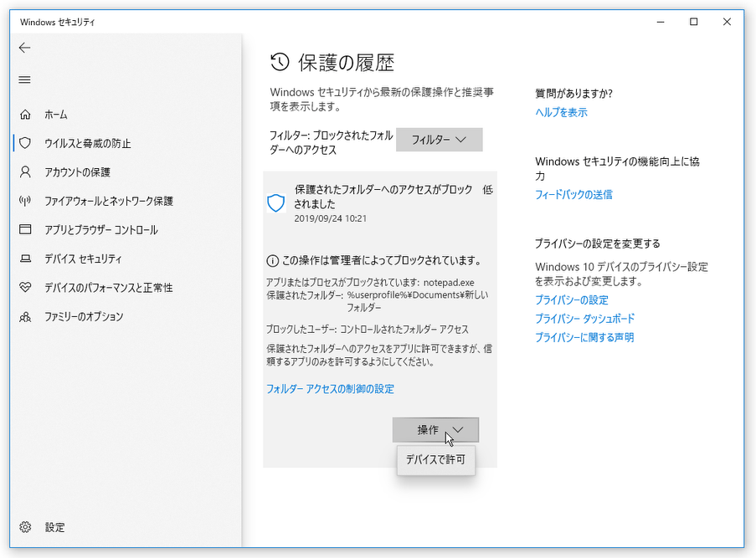756x558 pixels.
Task: Open ファミリーのオプション section
Action: pyautogui.click(x=84, y=316)
